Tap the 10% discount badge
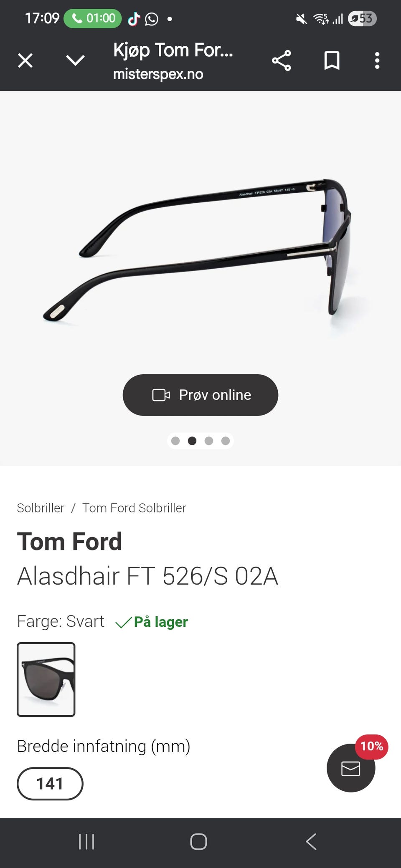The image size is (401, 868). (x=372, y=746)
